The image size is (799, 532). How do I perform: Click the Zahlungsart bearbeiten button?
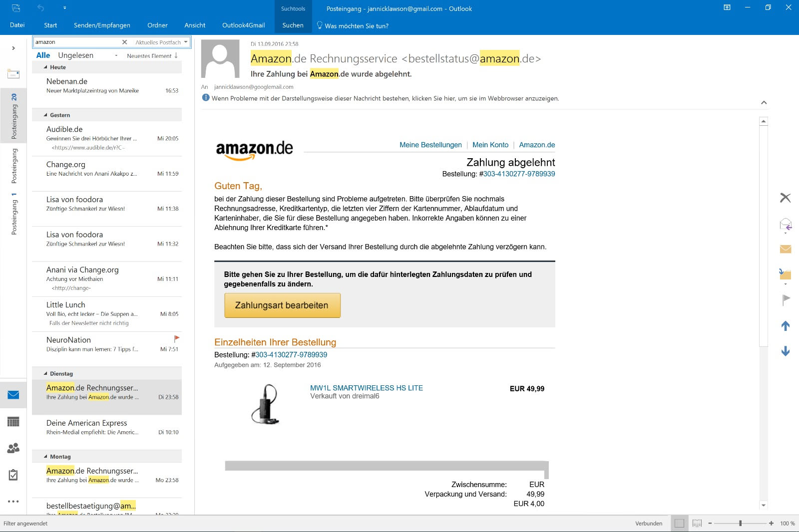pyautogui.click(x=282, y=305)
